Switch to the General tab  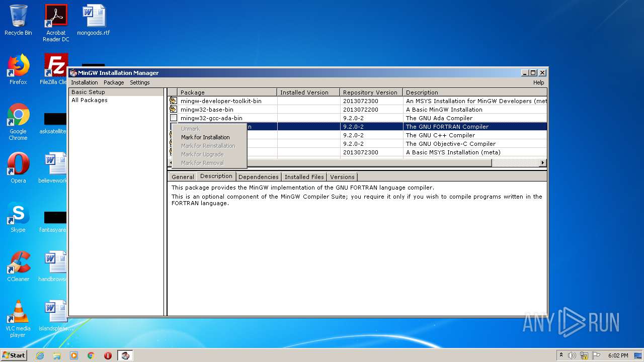[183, 177]
